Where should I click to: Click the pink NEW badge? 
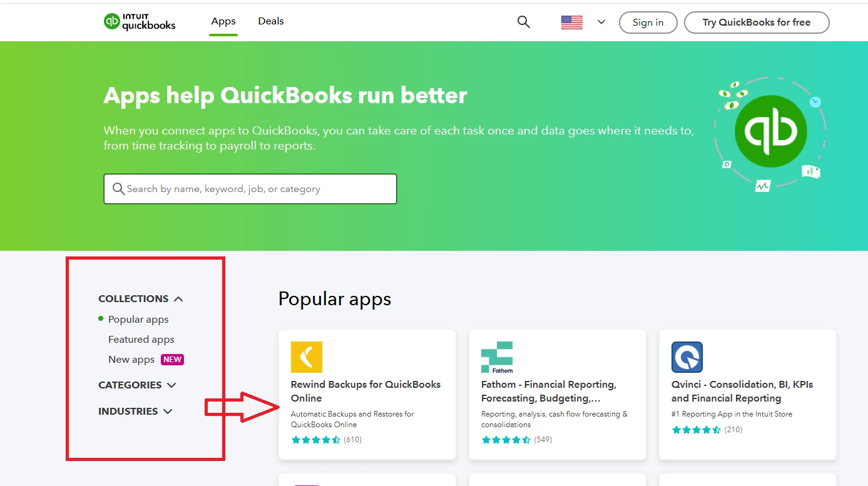pos(172,360)
